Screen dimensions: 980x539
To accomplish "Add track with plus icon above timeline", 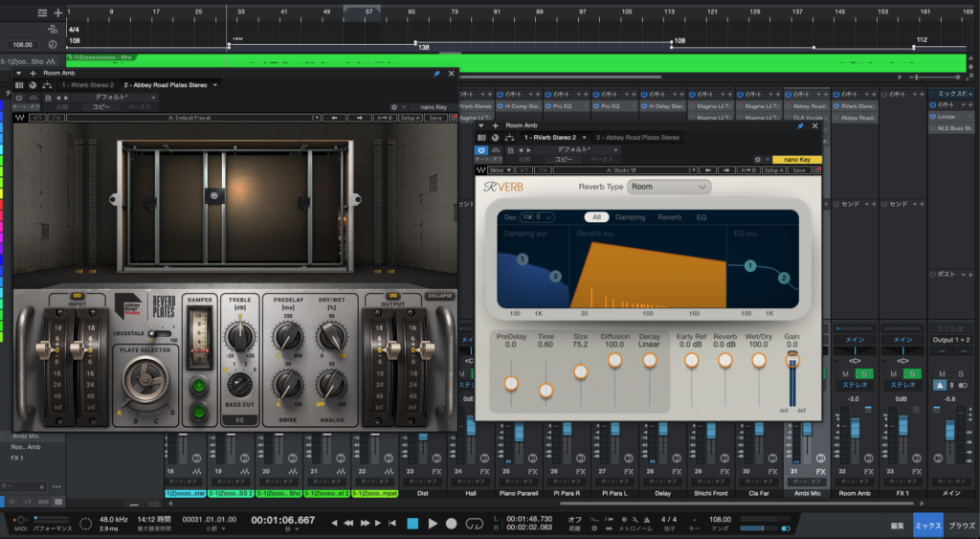I will pos(57,12).
